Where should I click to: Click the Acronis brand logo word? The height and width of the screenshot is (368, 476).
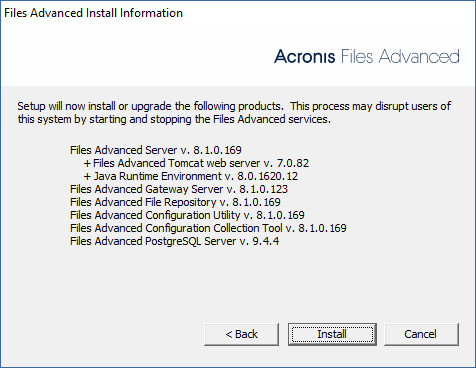tap(305, 56)
